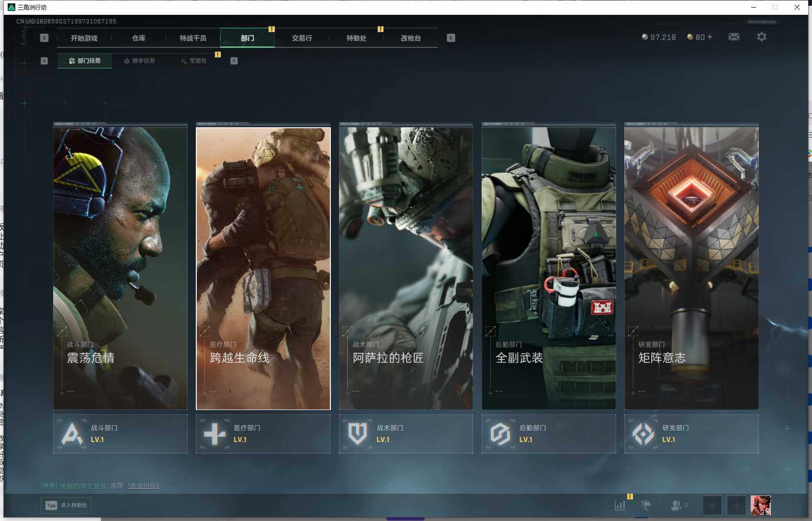
Task: Click the player avatar portrait
Action: 760,505
